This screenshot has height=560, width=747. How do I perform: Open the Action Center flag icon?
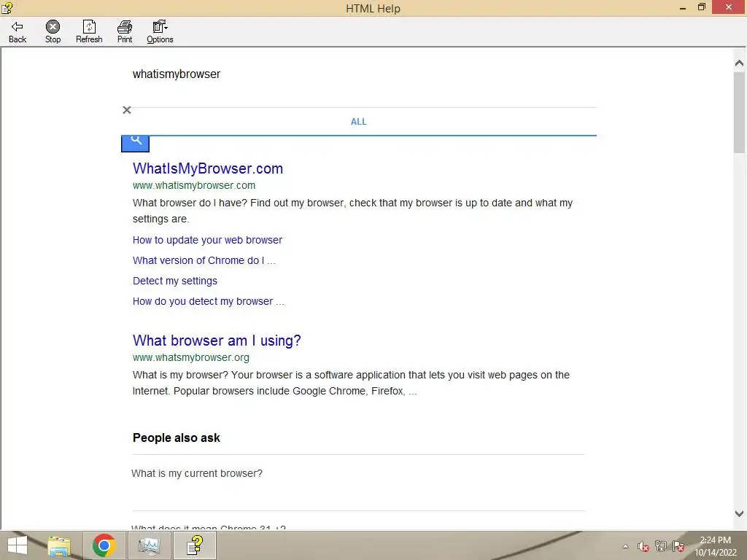[678, 546]
